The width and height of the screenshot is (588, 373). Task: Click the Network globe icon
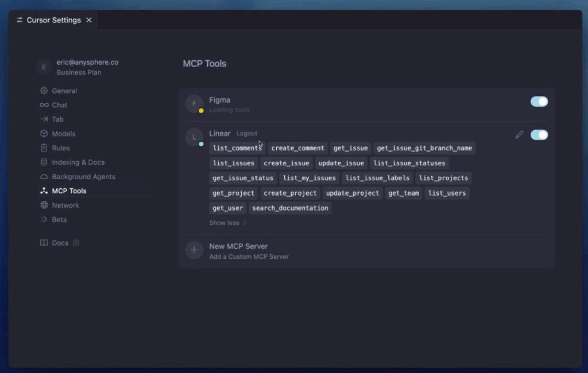click(44, 205)
